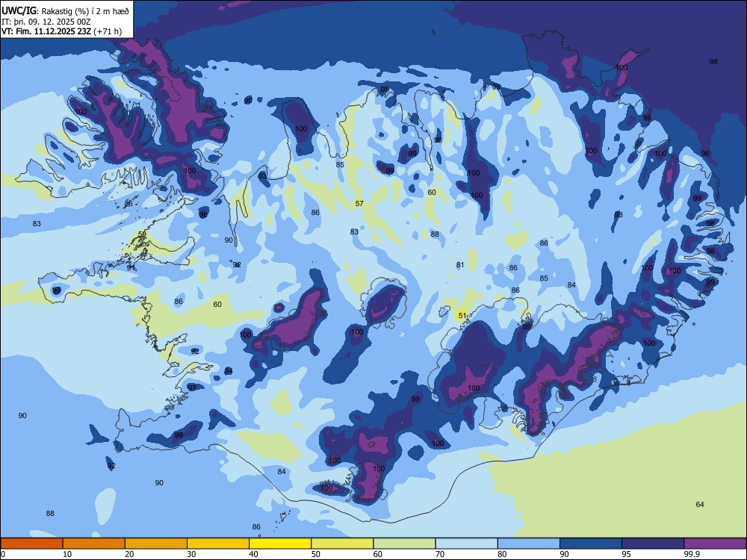Click the 10–20 orange legend swatch
The height and width of the screenshot is (560, 747).
[94, 544]
